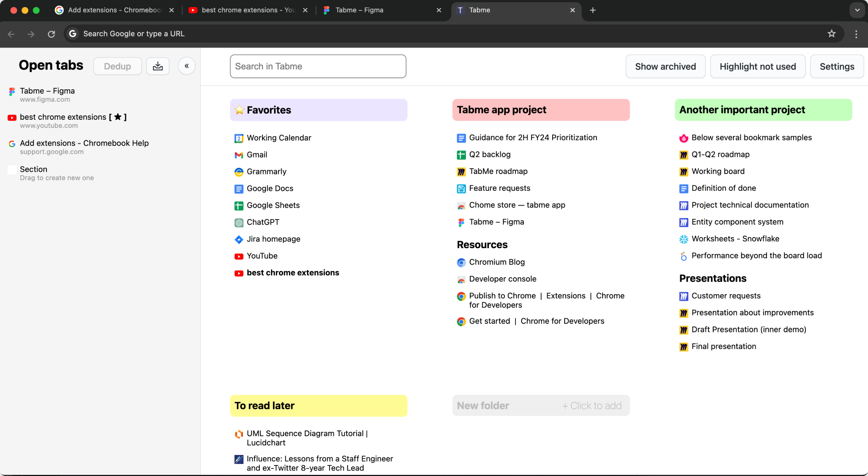Open Q1-Q2 roadmap bookmark
This screenshot has width=868, height=476.
coord(720,155)
